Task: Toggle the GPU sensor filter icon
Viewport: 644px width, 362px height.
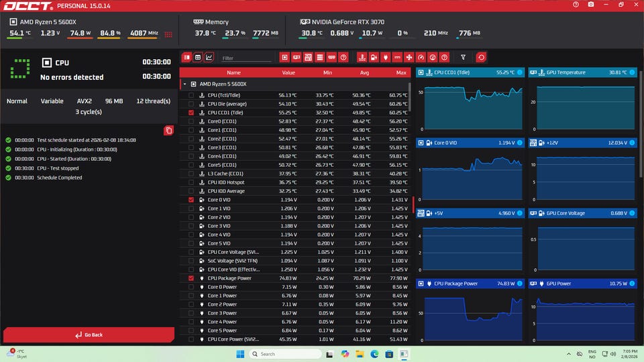Action: tap(296, 58)
